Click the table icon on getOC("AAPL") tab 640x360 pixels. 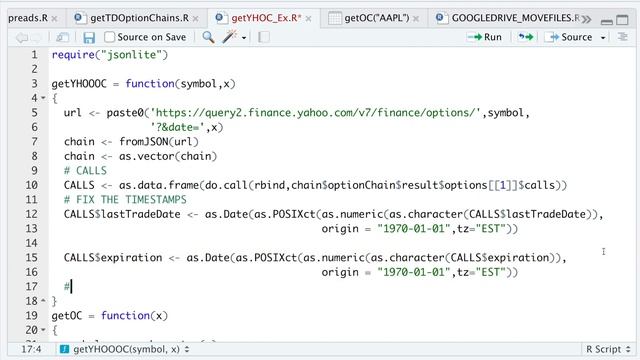335,18
